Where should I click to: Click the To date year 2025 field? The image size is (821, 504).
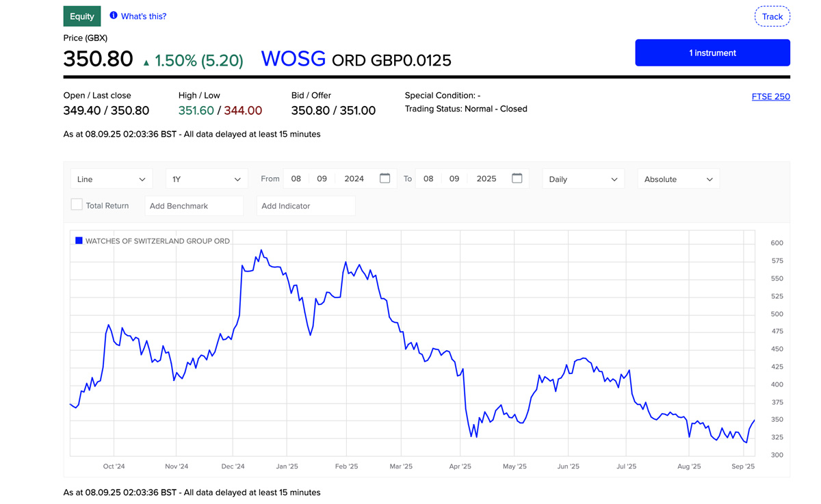point(486,179)
